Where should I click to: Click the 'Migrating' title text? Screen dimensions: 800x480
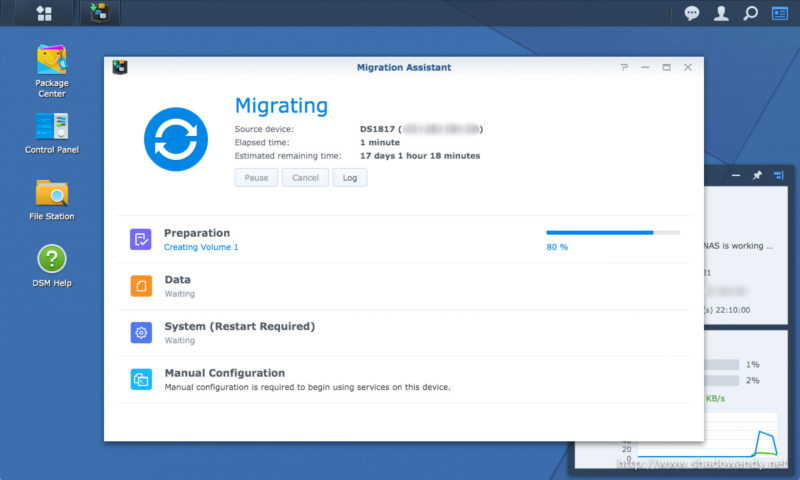point(281,106)
